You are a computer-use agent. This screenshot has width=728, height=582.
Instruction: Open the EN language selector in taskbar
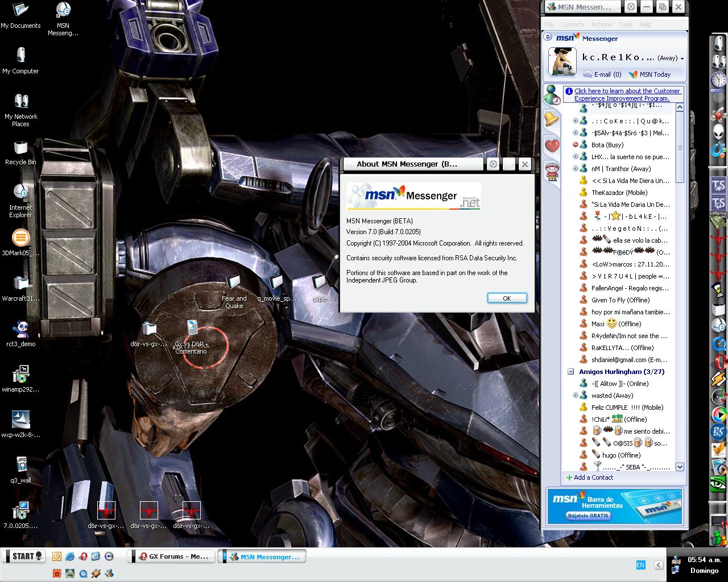(x=640, y=565)
